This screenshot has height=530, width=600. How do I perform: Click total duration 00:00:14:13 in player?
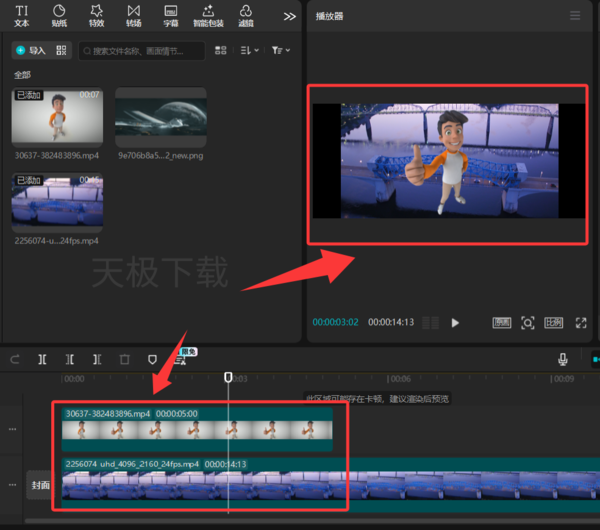391,322
